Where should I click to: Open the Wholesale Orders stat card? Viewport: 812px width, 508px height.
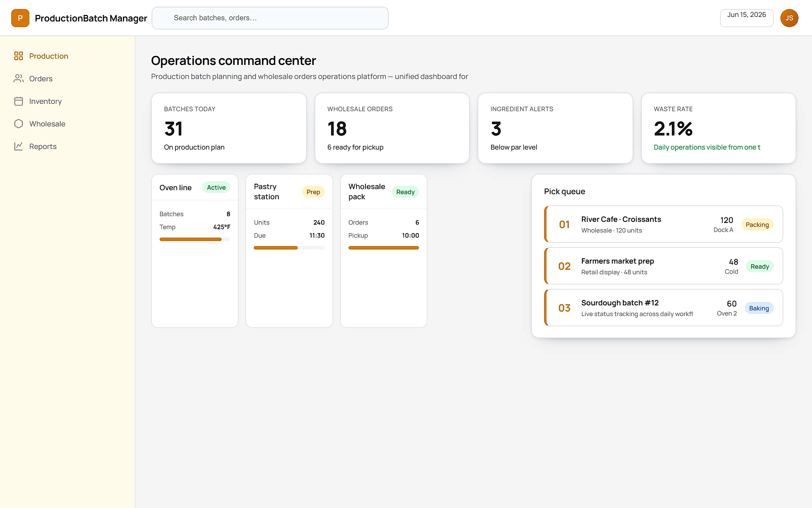392,128
